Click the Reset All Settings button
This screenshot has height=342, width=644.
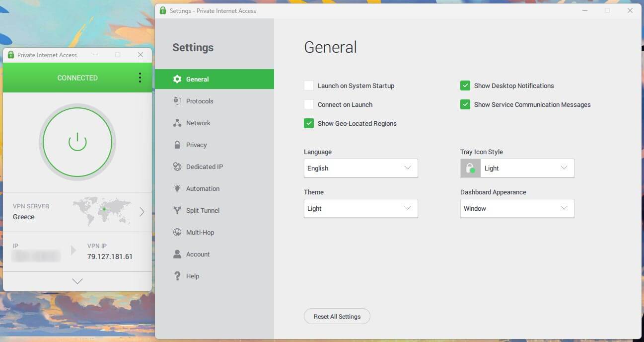pos(337,317)
